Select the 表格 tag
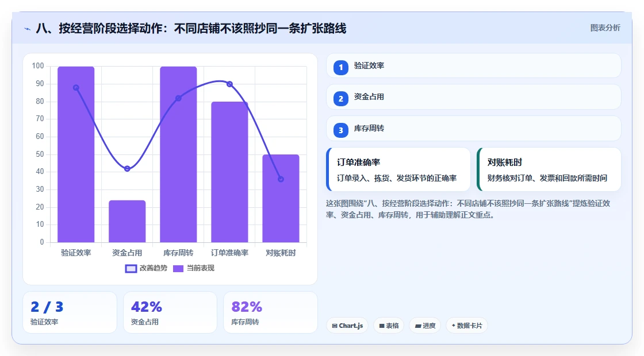644x356 pixels. (x=389, y=326)
